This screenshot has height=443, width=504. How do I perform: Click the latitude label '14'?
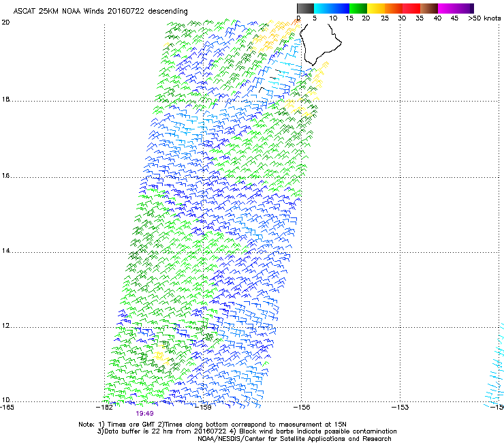5,251
